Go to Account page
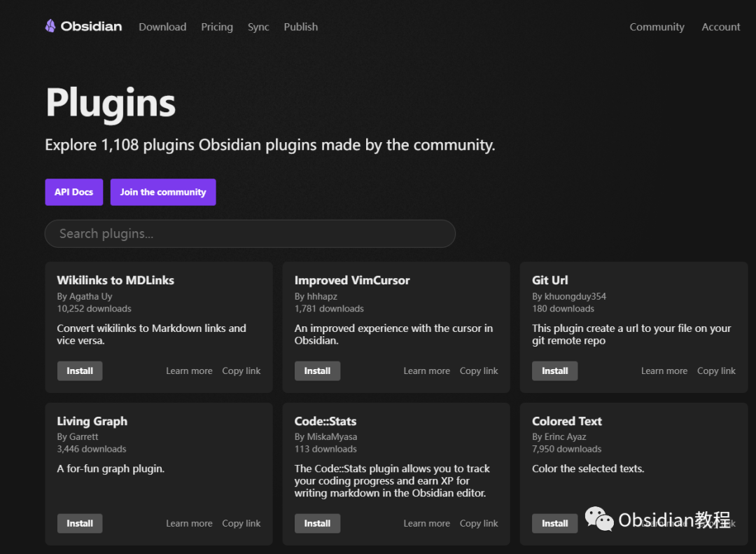 pyautogui.click(x=721, y=27)
